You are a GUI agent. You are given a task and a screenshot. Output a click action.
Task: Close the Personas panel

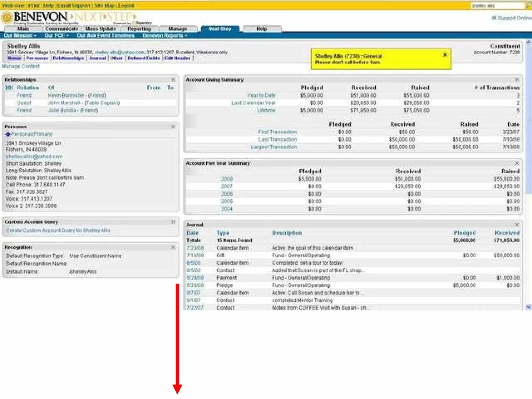pyautogui.click(x=173, y=127)
